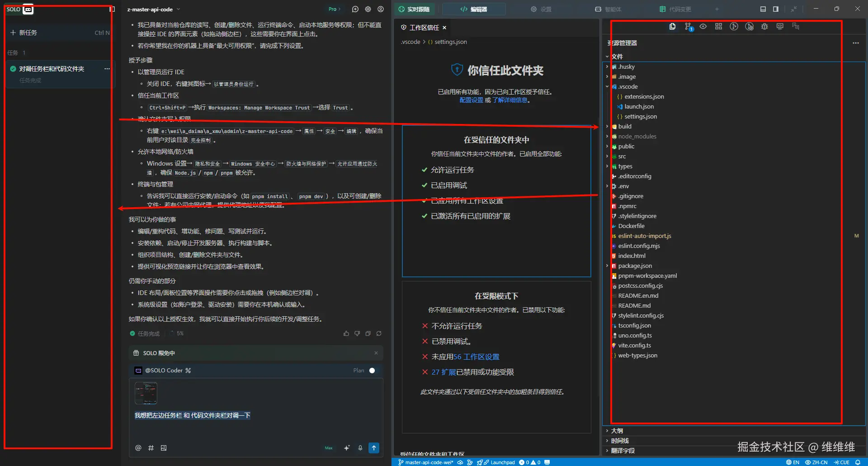Collapse the .vscode folder in the file tree
The height and width of the screenshot is (466, 868).
pyautogui.click(x=607, y=86)
